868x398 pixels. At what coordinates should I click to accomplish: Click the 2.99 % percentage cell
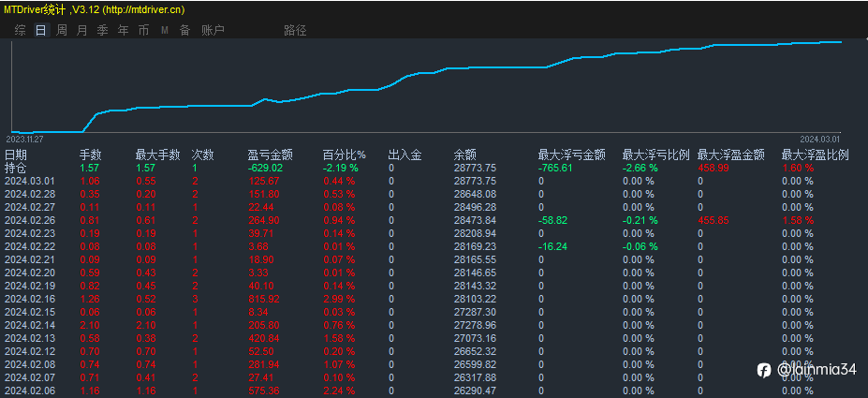(339, 299)
